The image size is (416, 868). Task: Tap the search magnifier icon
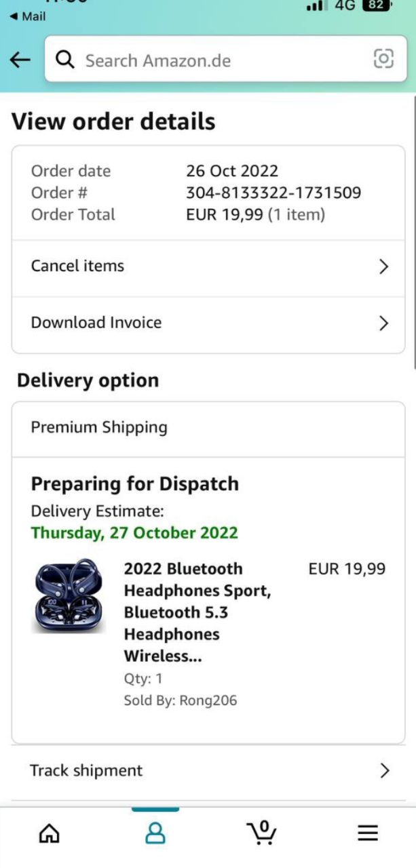[64, 60]
